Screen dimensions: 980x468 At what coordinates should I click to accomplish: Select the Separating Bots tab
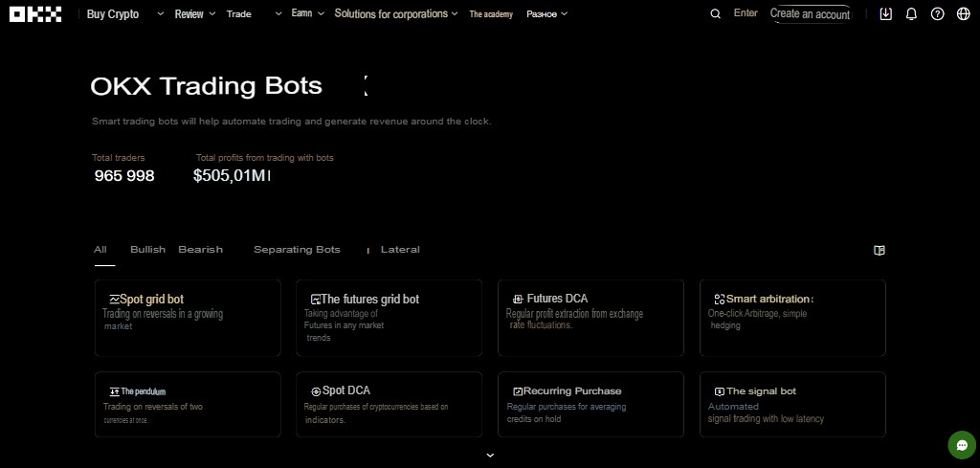click(x=297, y=249)
